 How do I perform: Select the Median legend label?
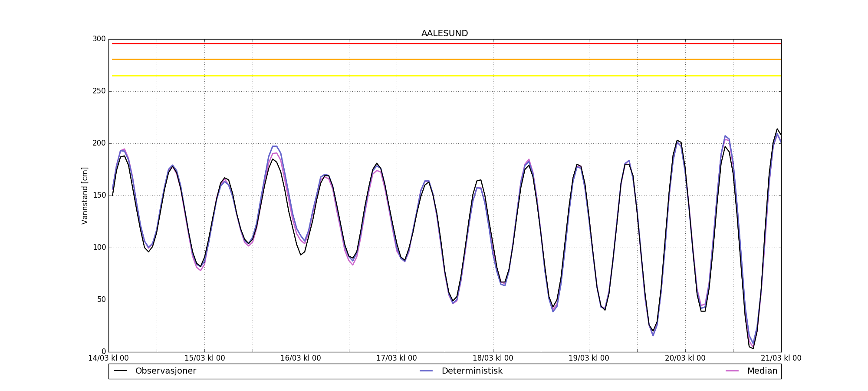click(762, 371)
